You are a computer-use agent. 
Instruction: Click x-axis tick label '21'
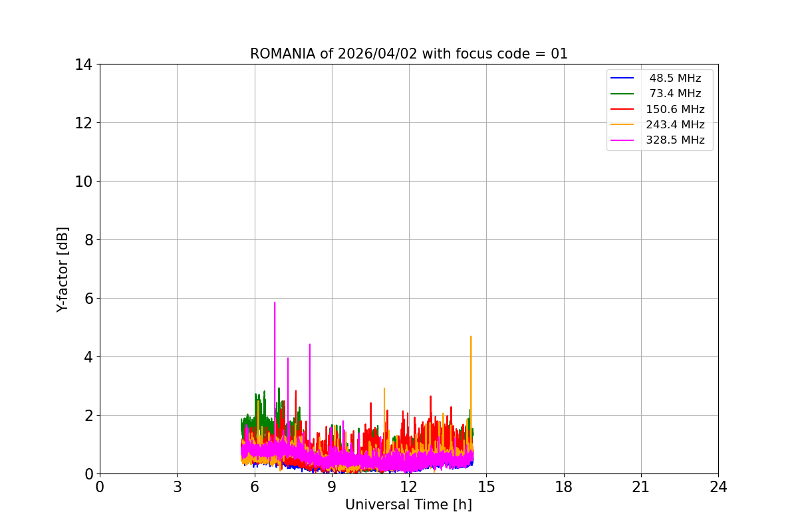tap(641, 487)
